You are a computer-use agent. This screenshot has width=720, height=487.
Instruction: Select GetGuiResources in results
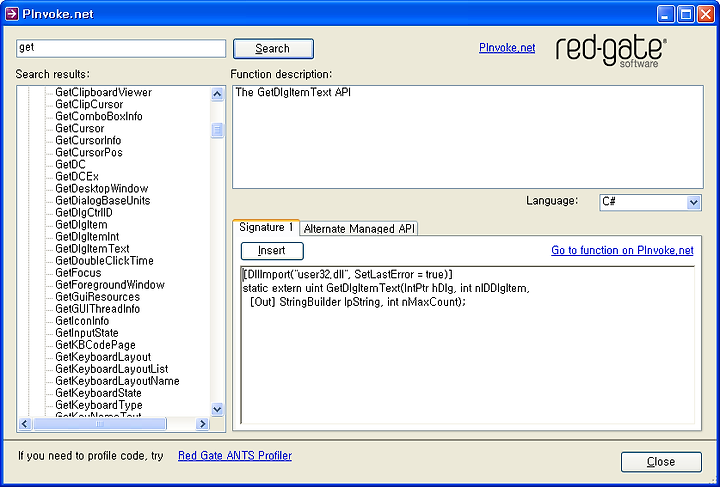[97, 297]
